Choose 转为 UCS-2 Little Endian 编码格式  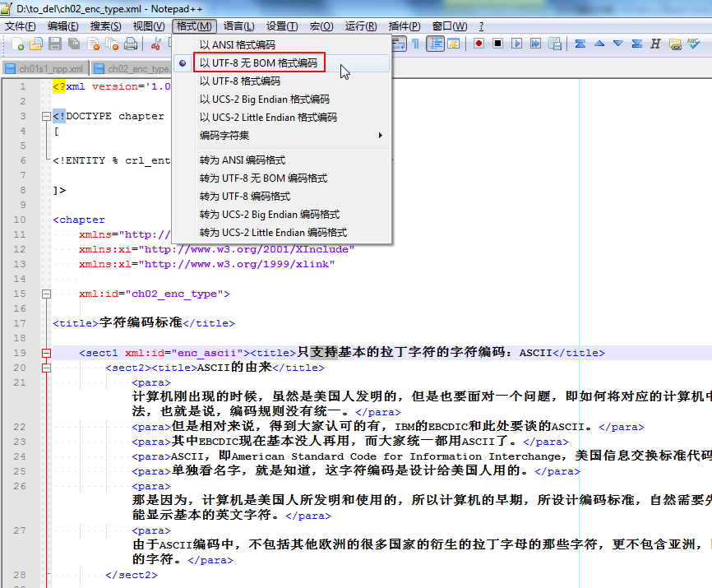coord(281,233)
